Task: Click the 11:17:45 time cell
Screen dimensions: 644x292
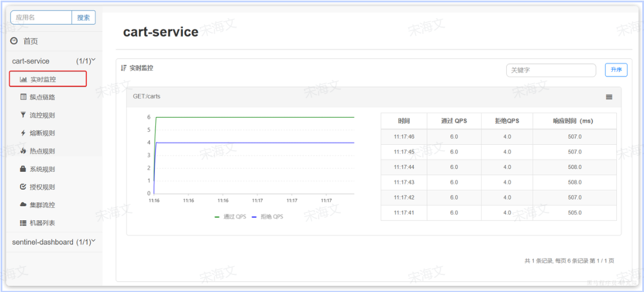Action: [x=404, y=152]
